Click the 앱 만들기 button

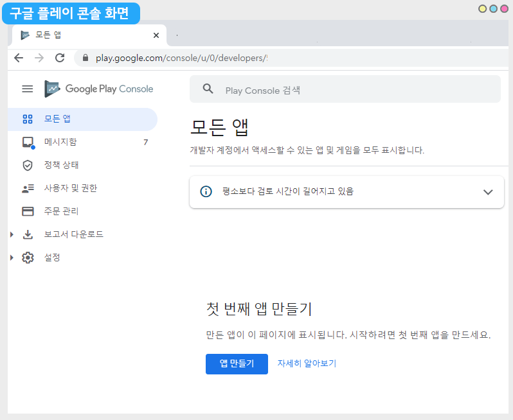[x=237, y=363]
